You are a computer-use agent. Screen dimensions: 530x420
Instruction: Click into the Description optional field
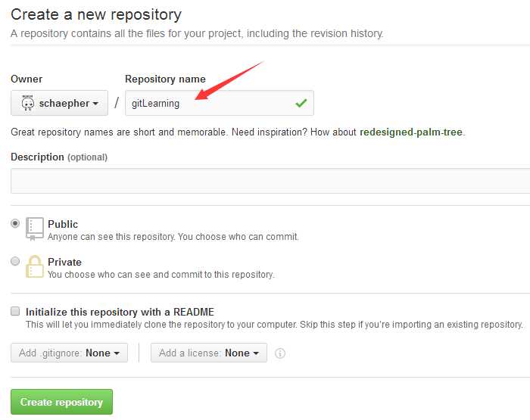coord(270,181)
